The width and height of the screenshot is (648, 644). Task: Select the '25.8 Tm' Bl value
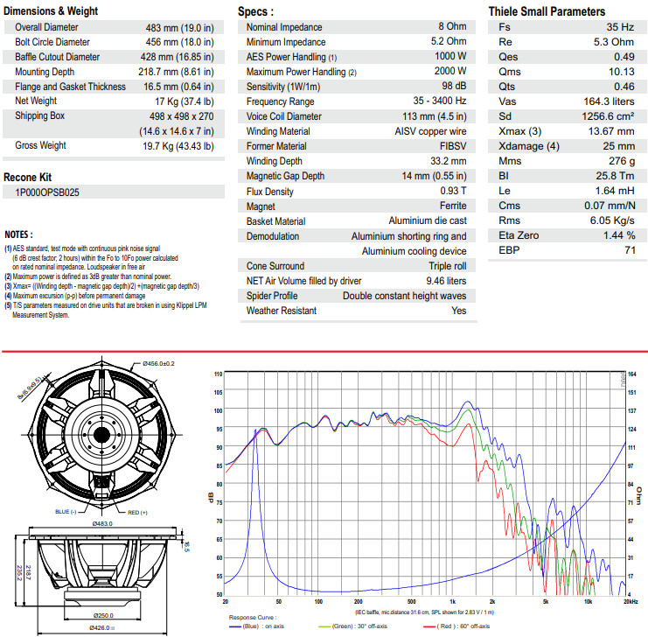[615, 176]
